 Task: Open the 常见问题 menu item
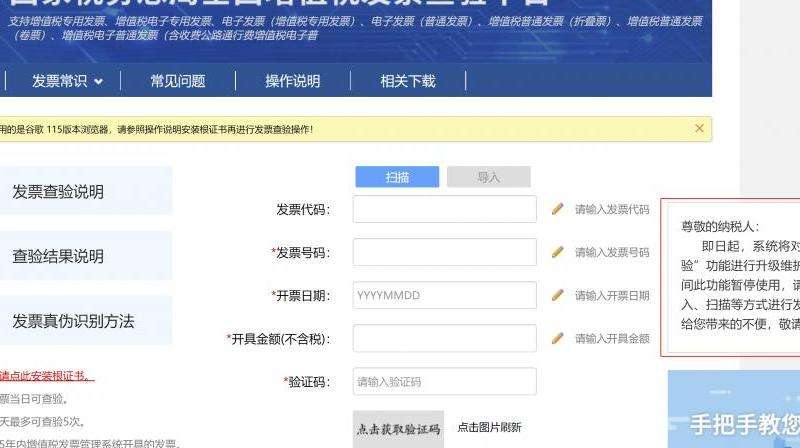point(178,81)
